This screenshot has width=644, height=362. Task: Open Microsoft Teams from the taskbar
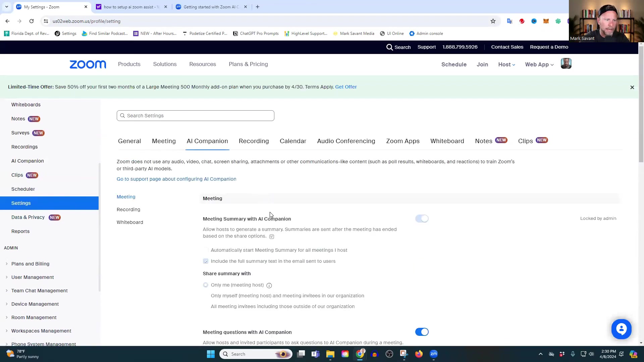pyautogui.click(x=315, y=354)
